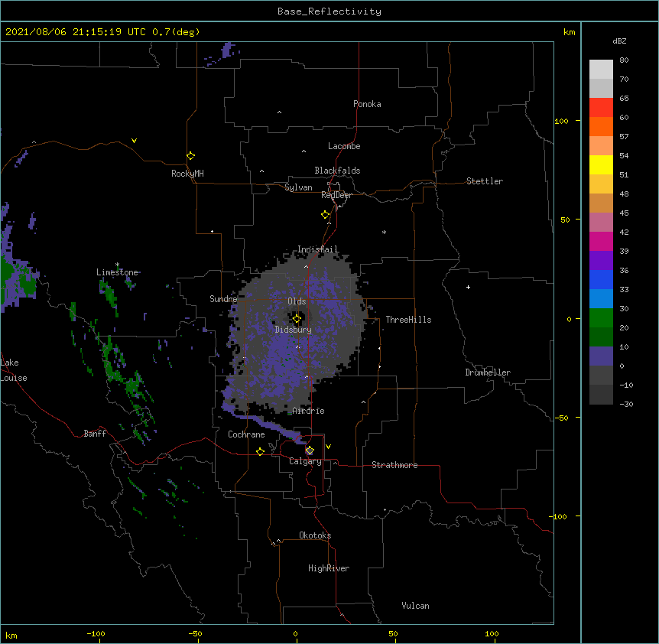
Task: Select the white plus marker north of Drumheller
Action: (468, 287)
